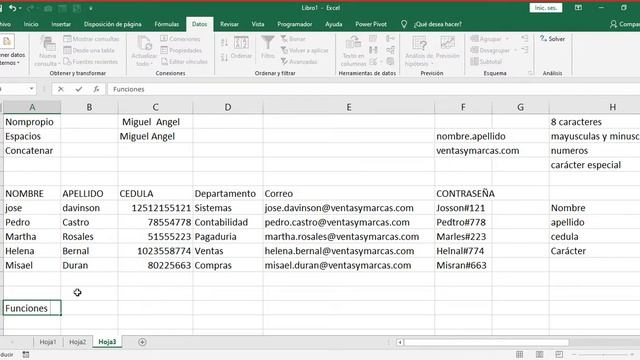Select the Pagaduria department cell
This screenshot has width=640, height=360.
[x=228, y=237]
